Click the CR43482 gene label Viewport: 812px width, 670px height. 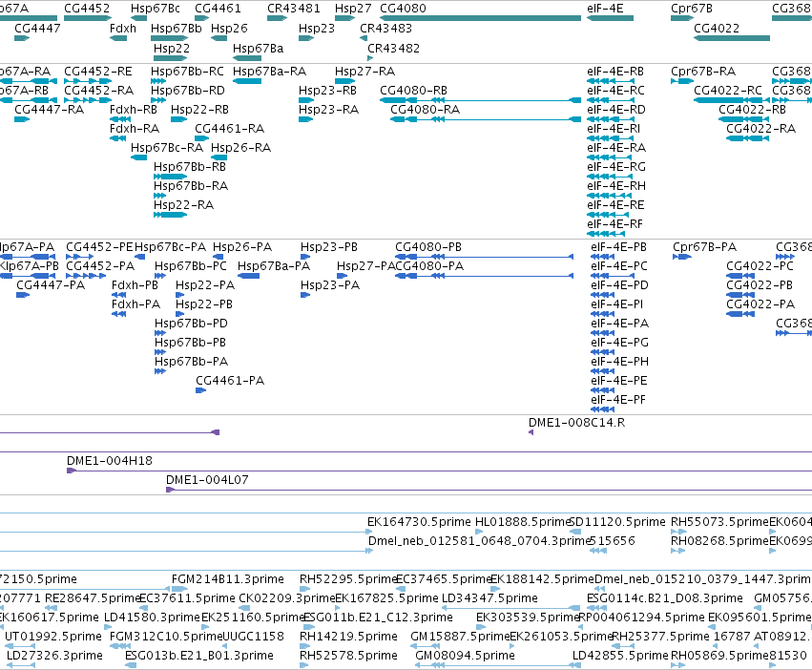click(393, 48)
